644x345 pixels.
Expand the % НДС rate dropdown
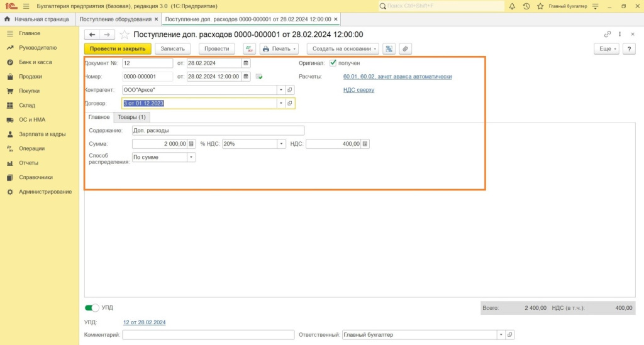point(282,144)
